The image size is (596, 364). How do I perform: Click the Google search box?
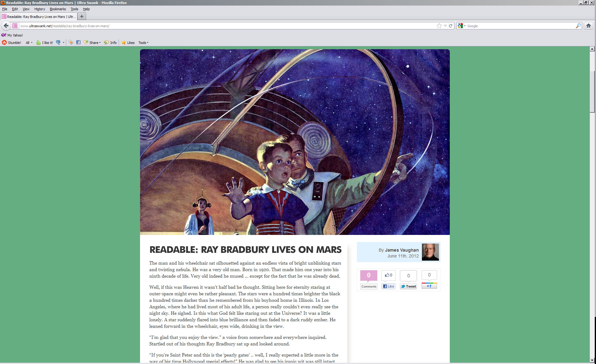[521, 26]
